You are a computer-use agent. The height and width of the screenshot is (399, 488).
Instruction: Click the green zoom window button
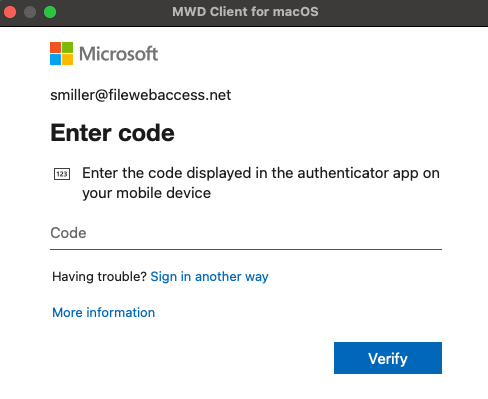(50, 12)
